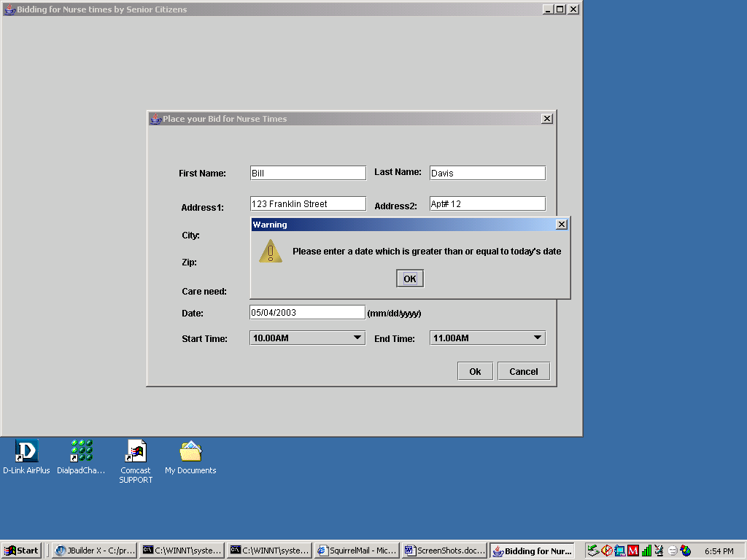Viewport: 747px width, 560px height.
Task: Click the Care need: label
Action: [204, 292]
